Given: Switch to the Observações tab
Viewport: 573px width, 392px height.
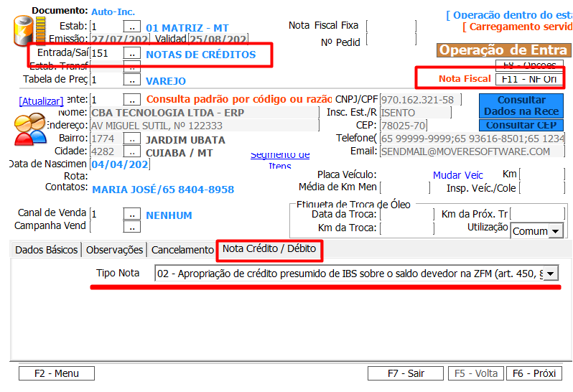Looking at the screenshot, I should (114, 250).
